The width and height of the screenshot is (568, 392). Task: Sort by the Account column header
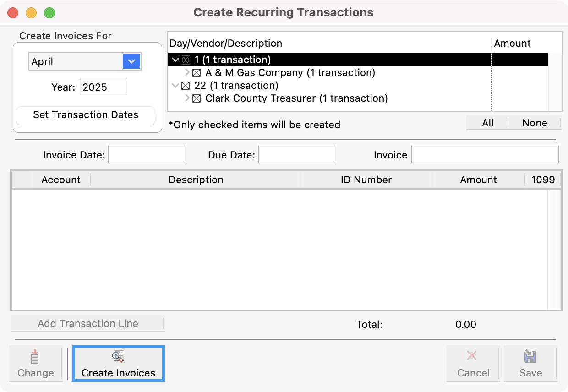60,180
